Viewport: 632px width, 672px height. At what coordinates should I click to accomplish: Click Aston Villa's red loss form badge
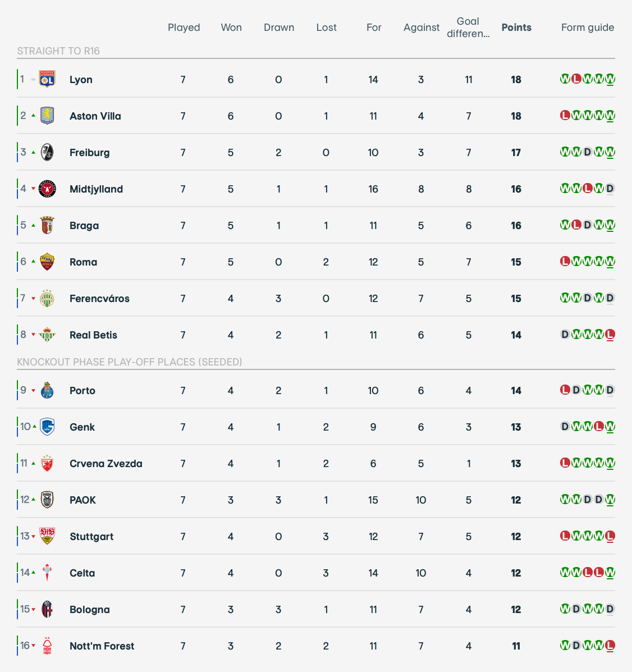pos(565,116)
